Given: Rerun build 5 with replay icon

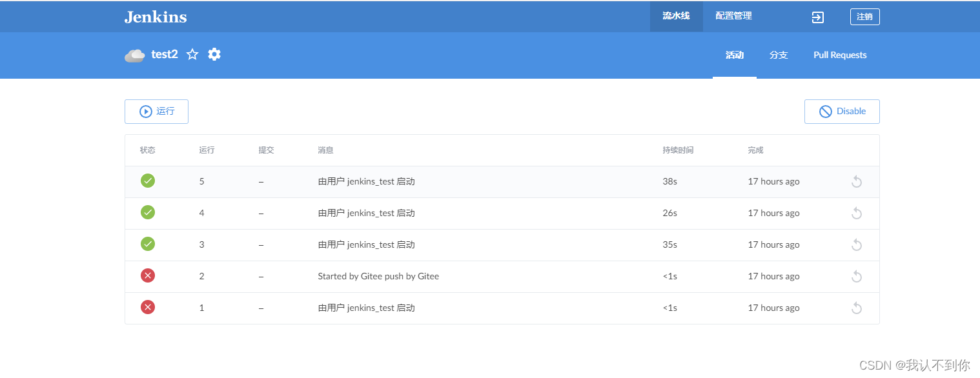Looking at the screenshot, I should tap(856, 182).
